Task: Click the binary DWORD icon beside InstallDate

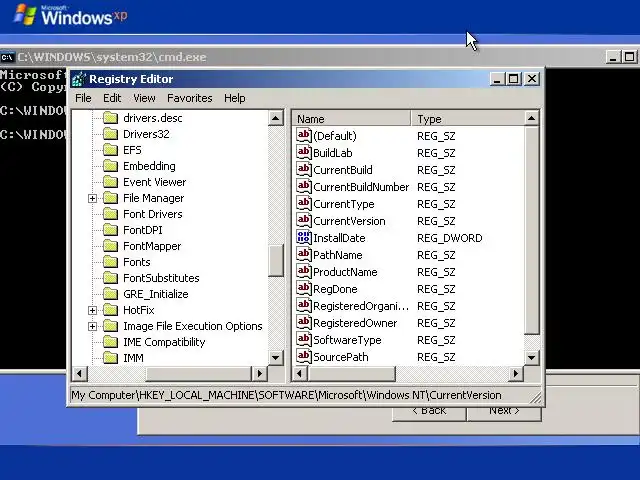Action: [304, 238]
